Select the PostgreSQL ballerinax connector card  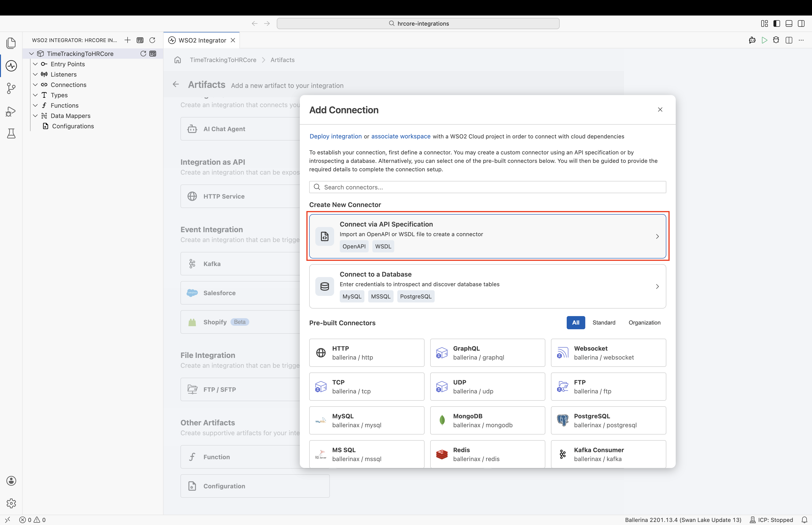tap(608, 420)
